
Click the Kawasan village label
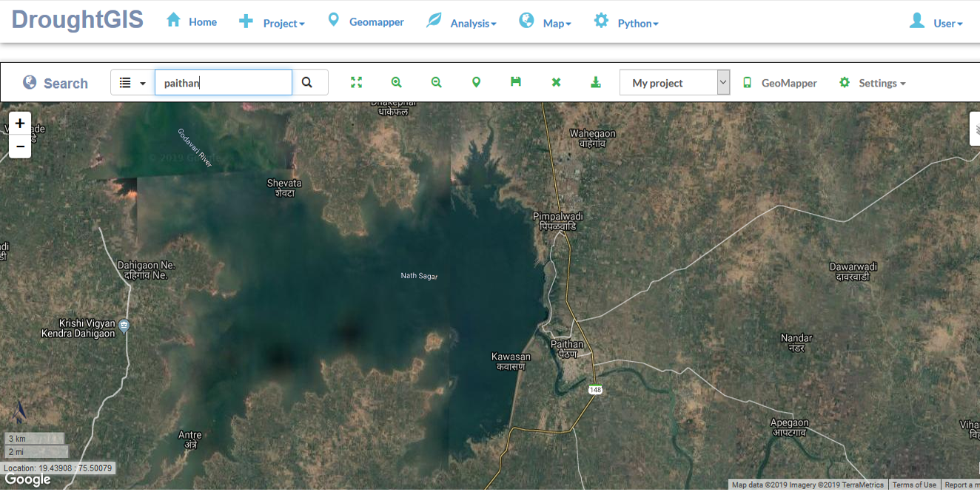pos(511,362)
